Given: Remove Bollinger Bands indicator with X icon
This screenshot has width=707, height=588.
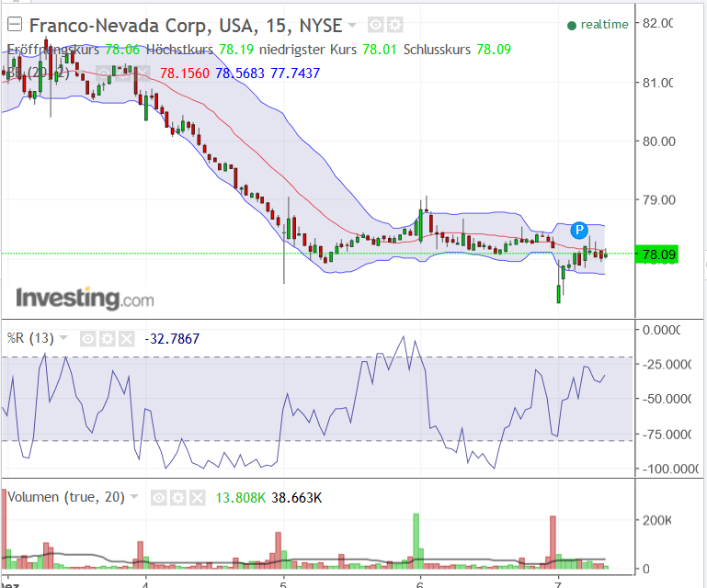Looking at the screenshot, I should 142,73.
